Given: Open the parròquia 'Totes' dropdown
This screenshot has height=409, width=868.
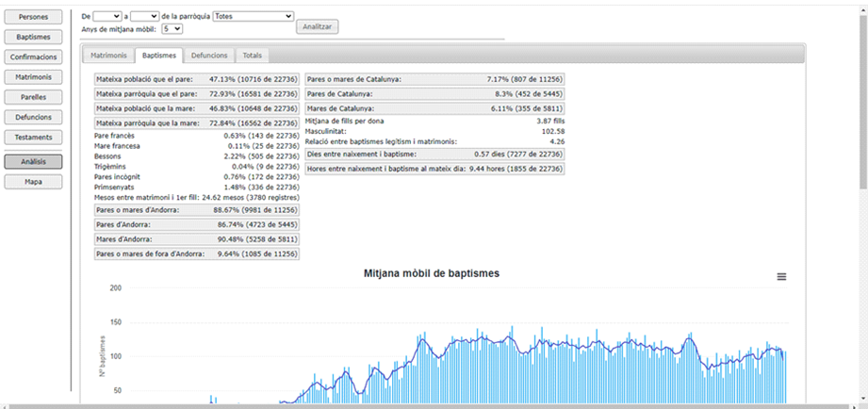Looking at the screenshot, I should [254, 17].
